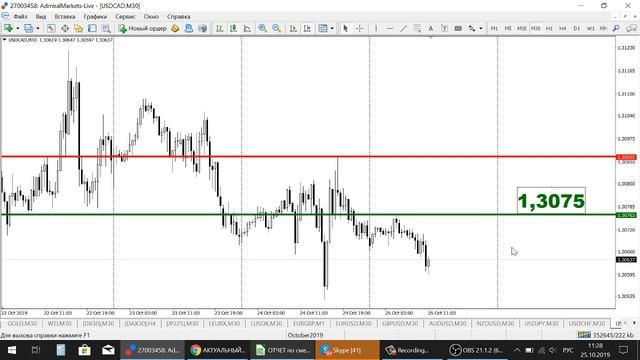Viewport: 640px width, 360px height.
Task: Switch chart to candlesticks mode
Action: tap(233, 28)
